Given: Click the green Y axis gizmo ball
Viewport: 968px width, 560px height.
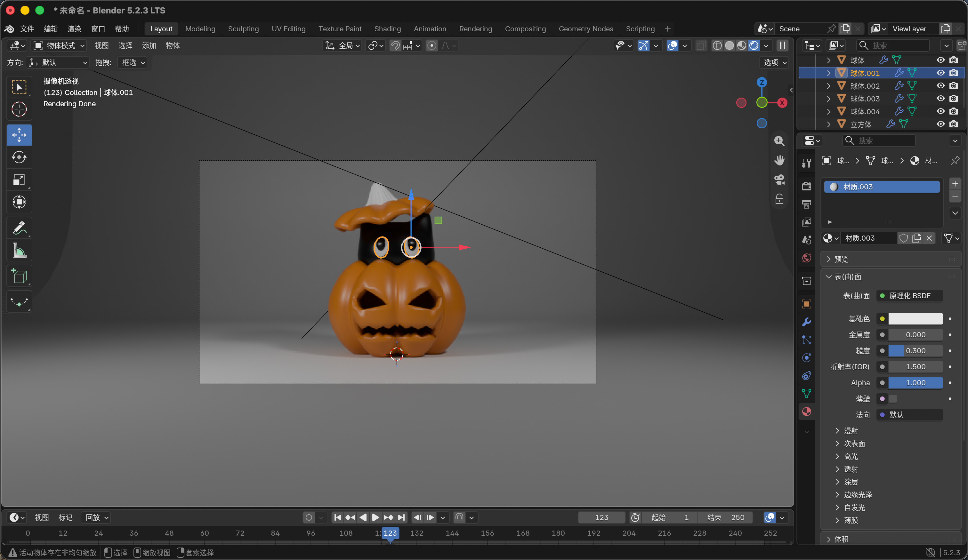Looking at the screenshot, I should [x=761, y=102].
